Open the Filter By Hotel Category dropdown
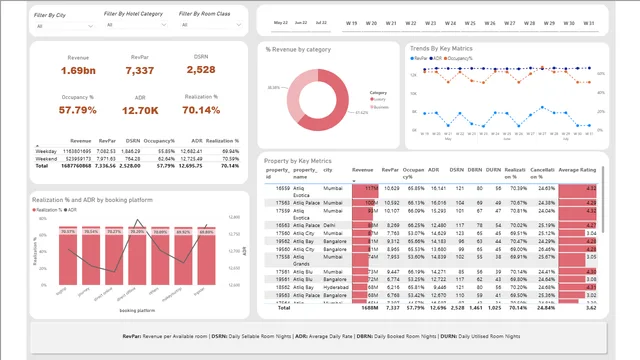The image size is (640, 360). [x=136, y=25]
